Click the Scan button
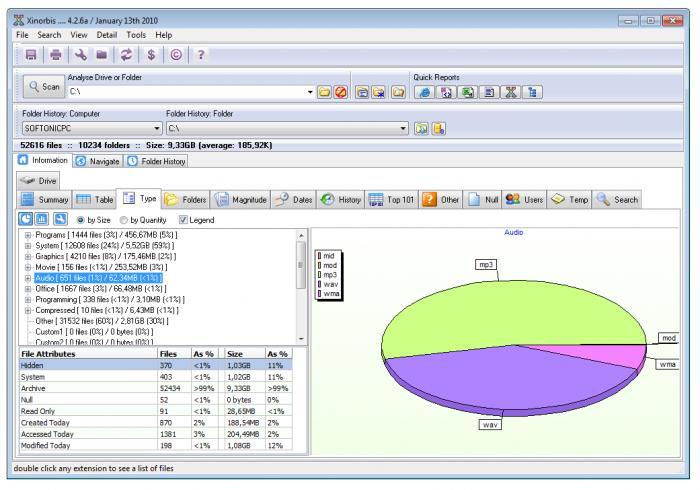The image size is (700, 490). click(x=44, y=87)
